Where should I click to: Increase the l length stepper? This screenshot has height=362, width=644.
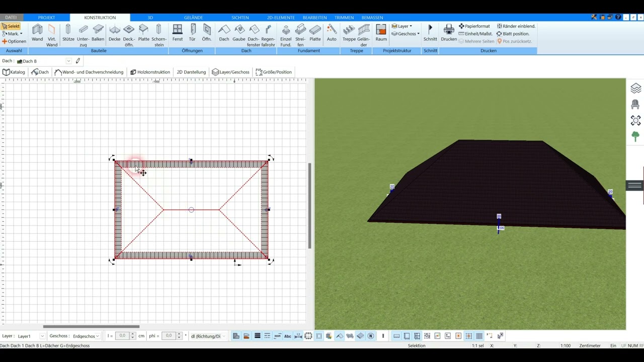click(133, 334)
